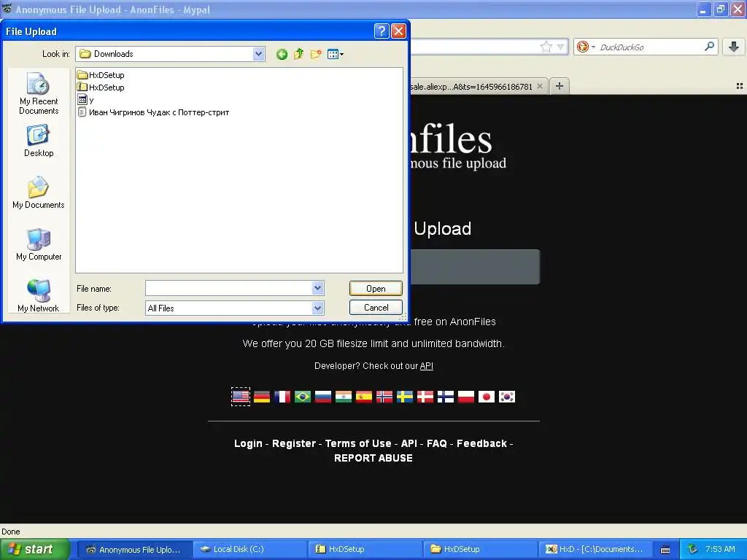Click the Register link

coord(294,443)
